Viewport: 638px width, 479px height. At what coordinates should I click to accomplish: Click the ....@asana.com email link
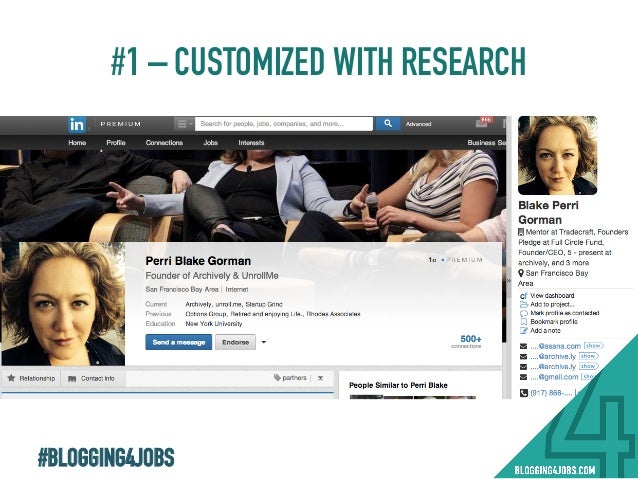tap(555, 346)
